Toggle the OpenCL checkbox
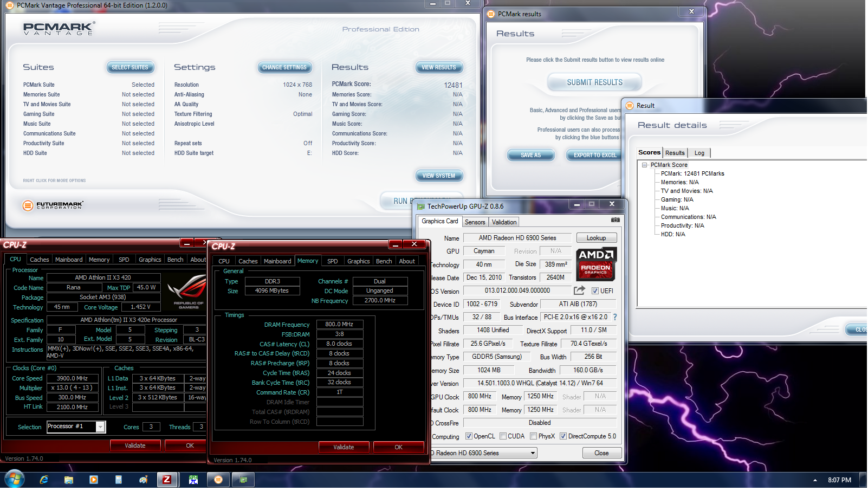This screenshot has width=868, height=491. [x=469, y=436]
